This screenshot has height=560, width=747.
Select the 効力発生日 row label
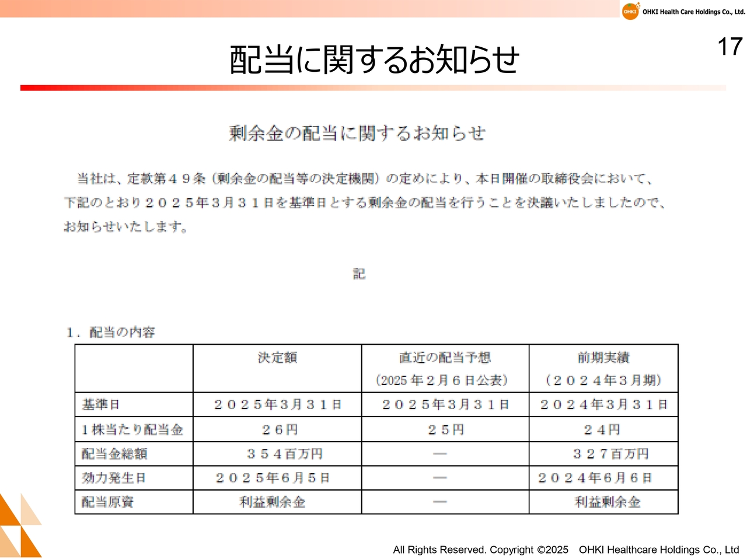(114, 478)
